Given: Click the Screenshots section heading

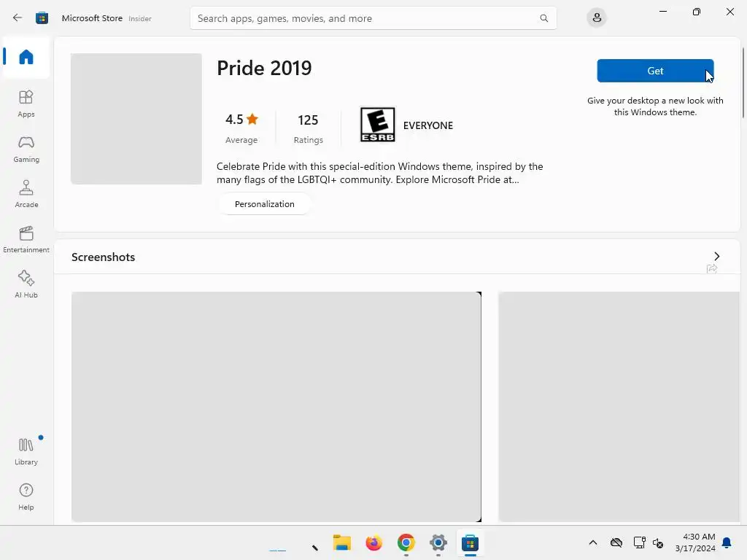Looking at the screenshot, I should coord(104,257).
